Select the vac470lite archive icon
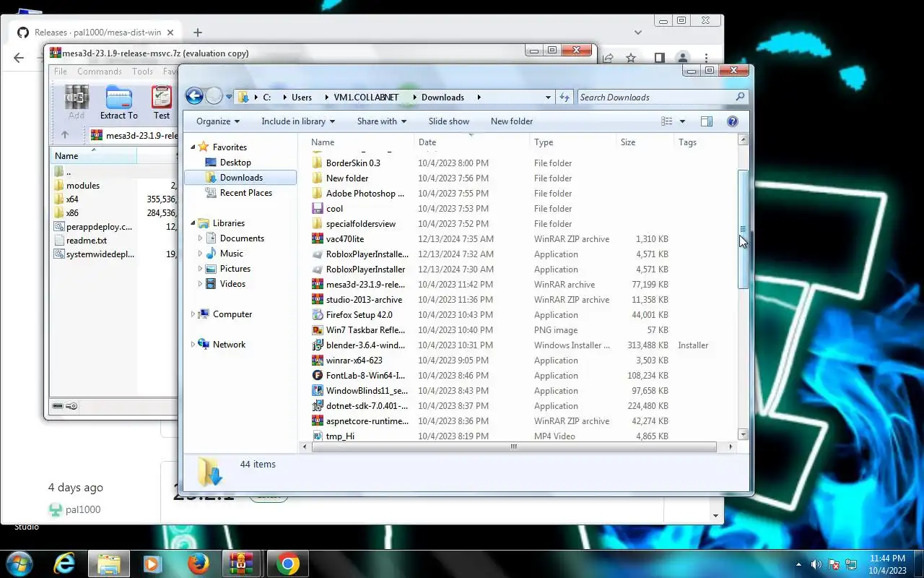 point(317,239)
